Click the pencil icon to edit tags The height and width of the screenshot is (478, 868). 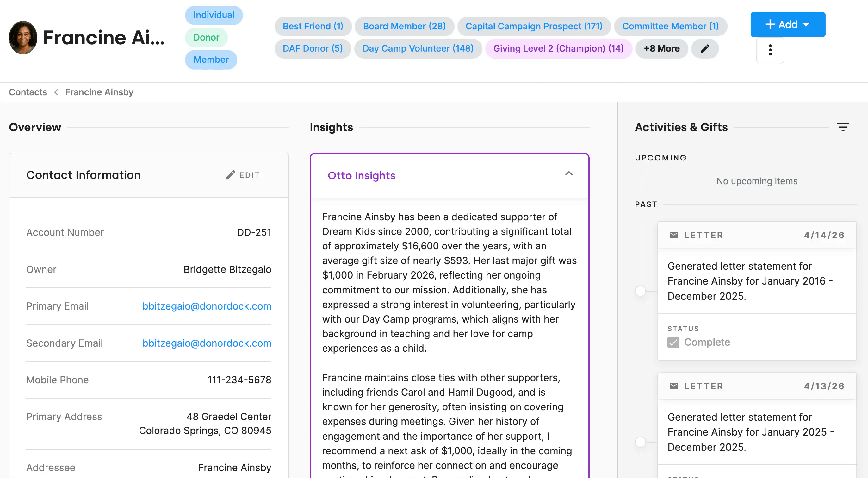click(704, 48)
